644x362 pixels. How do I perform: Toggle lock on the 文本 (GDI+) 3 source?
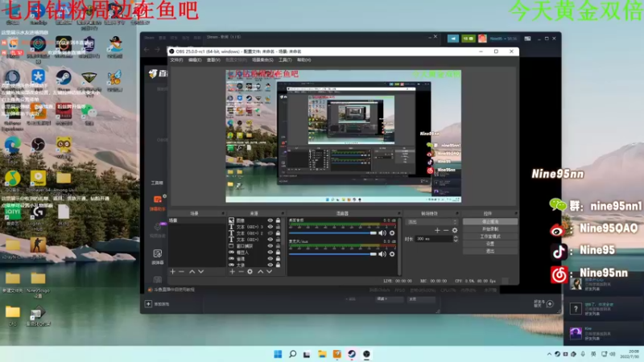click(278, 227)
